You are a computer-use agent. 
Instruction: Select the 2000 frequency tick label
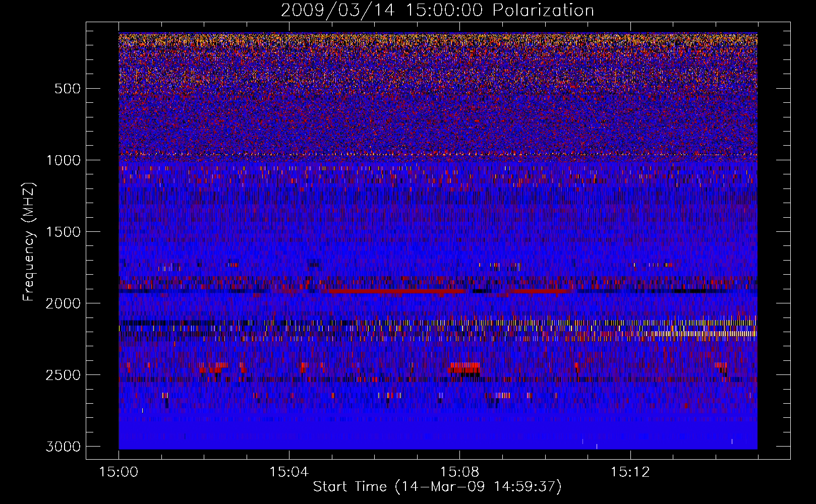pyautogui.click(x=63, y=303)
